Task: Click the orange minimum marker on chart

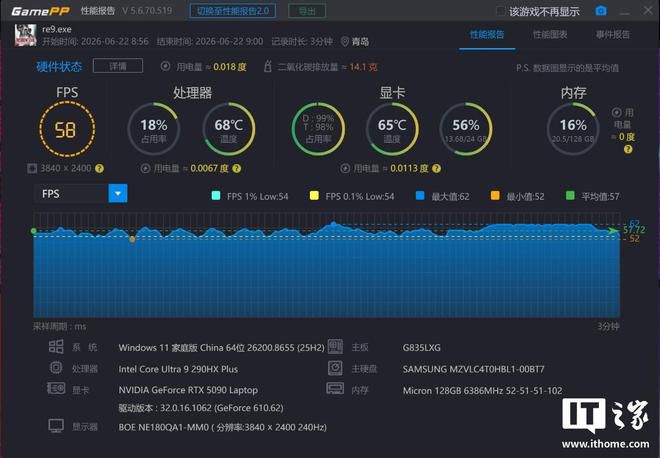Action: [x=132, y=239]
